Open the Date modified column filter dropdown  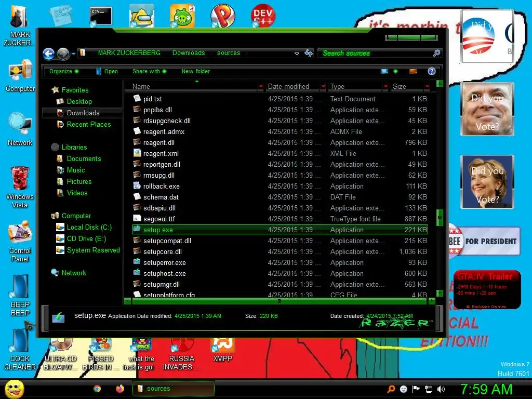(323, 87)
